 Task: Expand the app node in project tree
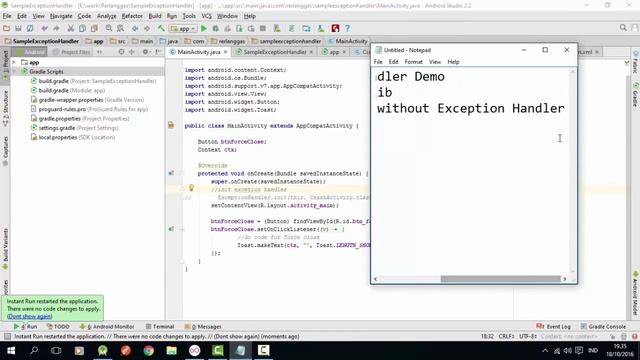(14, 62)
